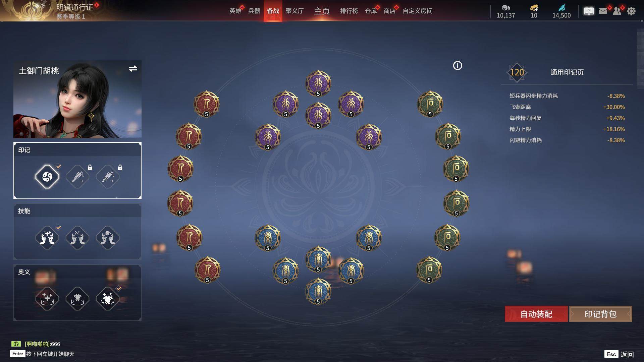Switch to the 排行榜 leaderboard tab
Screen dimensions: 644x362
pyautogui.click(x=349, y=11)
